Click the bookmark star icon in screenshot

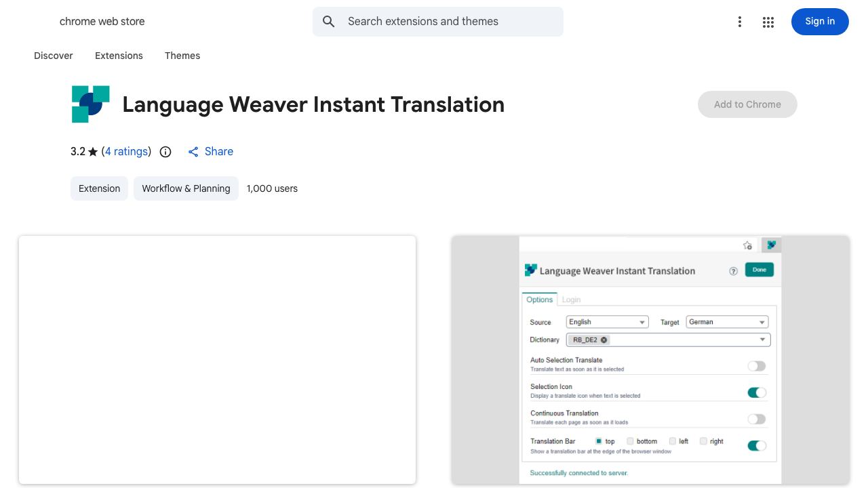[x=747, y=245]
